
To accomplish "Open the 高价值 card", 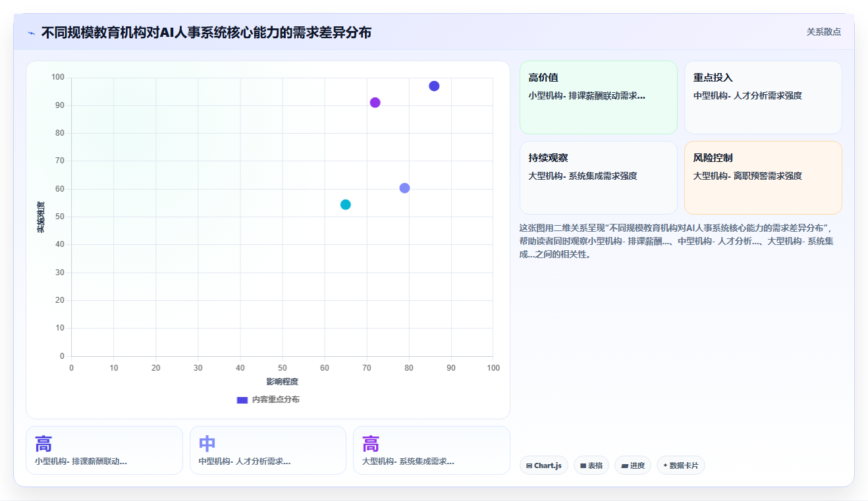I will 599,97.
